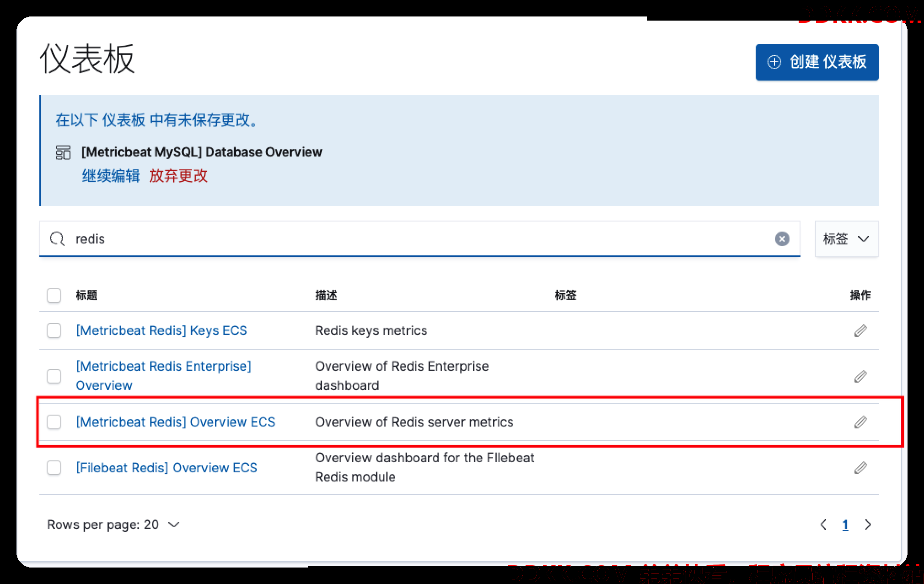Go to previous page arrow
Viewport: 924px width, 584px height.
click(824, 525)
